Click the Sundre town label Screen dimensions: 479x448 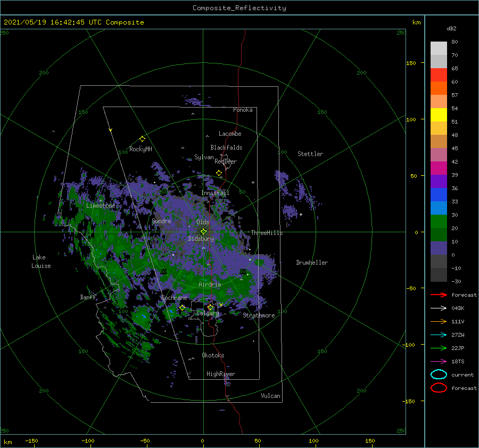161,221
